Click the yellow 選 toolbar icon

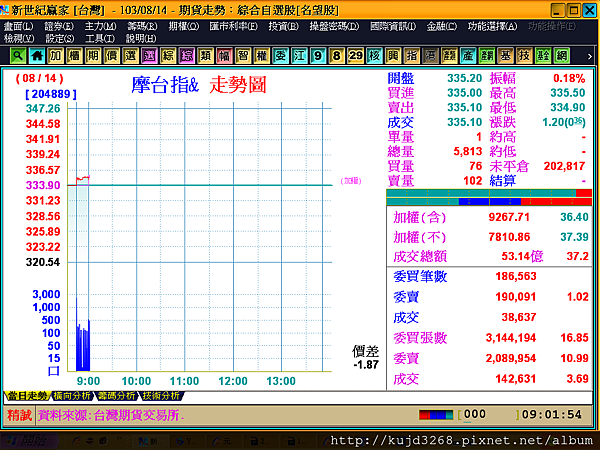pyautogui.click(x=130, y=56)
